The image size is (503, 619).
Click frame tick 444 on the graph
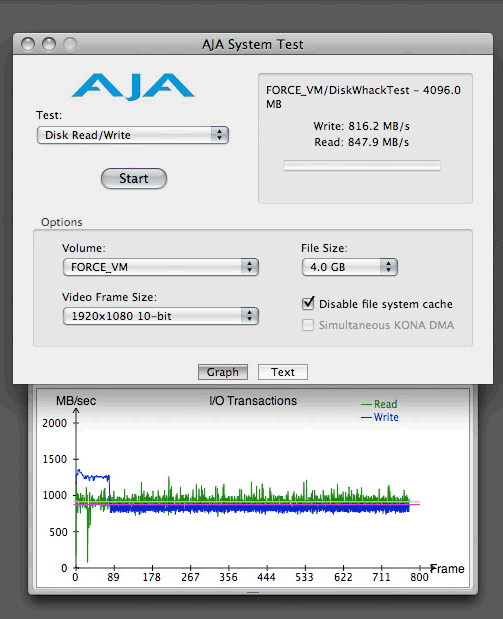click(x=266, y=577)
